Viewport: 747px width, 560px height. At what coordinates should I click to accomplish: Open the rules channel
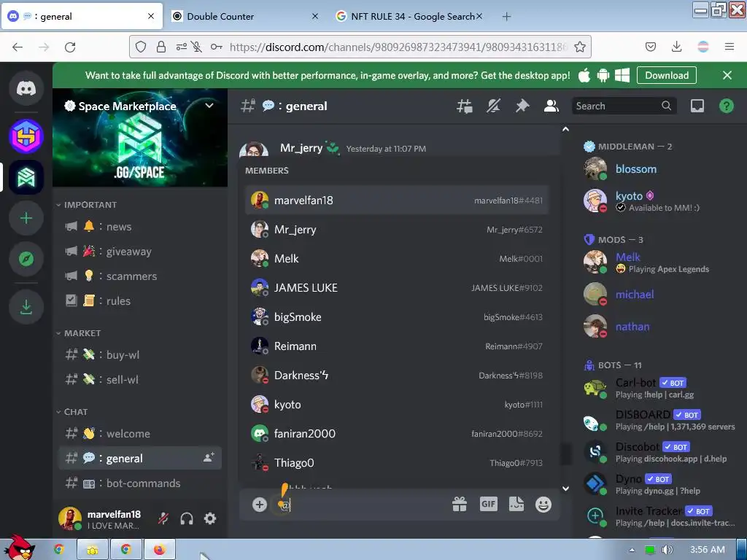139,301
